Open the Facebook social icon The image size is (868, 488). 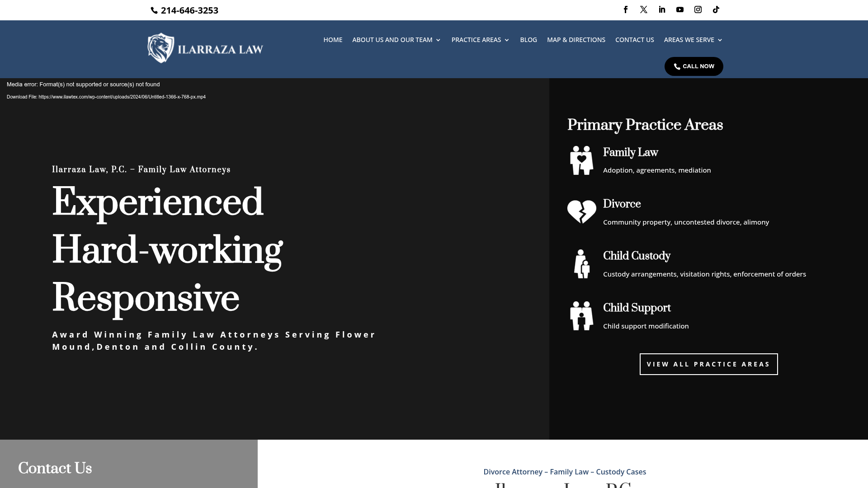click(626, 9)
